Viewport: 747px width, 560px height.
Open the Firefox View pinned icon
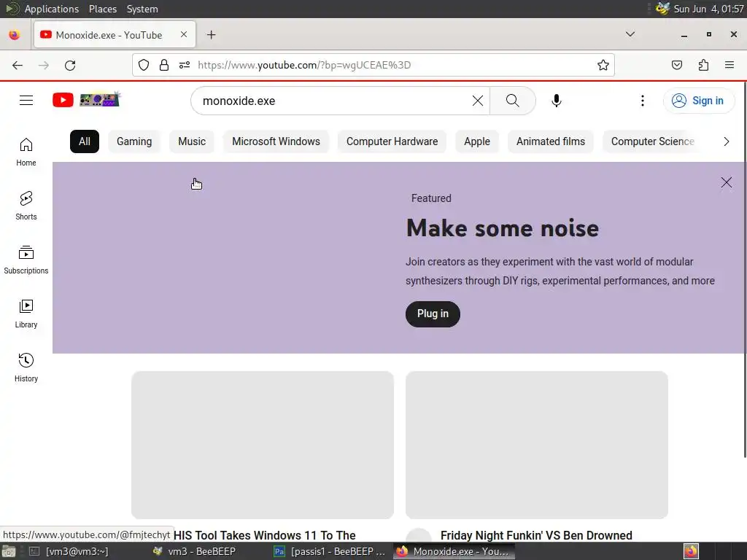(15, 35)
